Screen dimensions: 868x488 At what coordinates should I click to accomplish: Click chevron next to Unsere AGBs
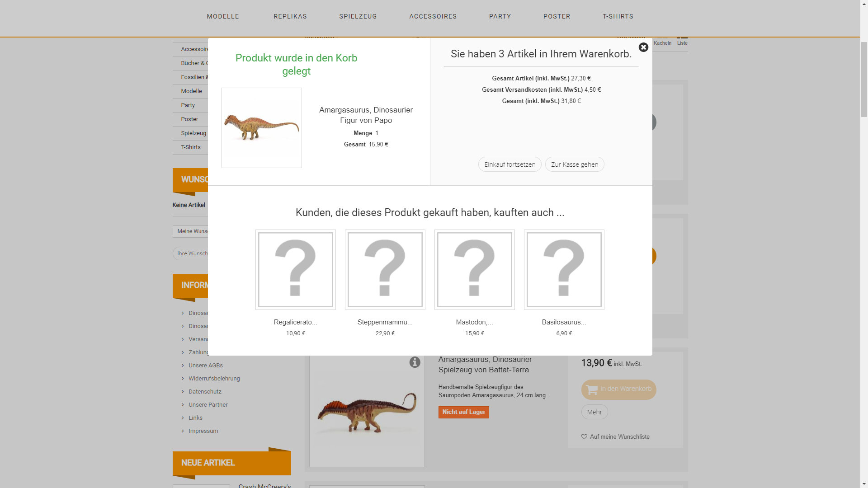[183, 366]
